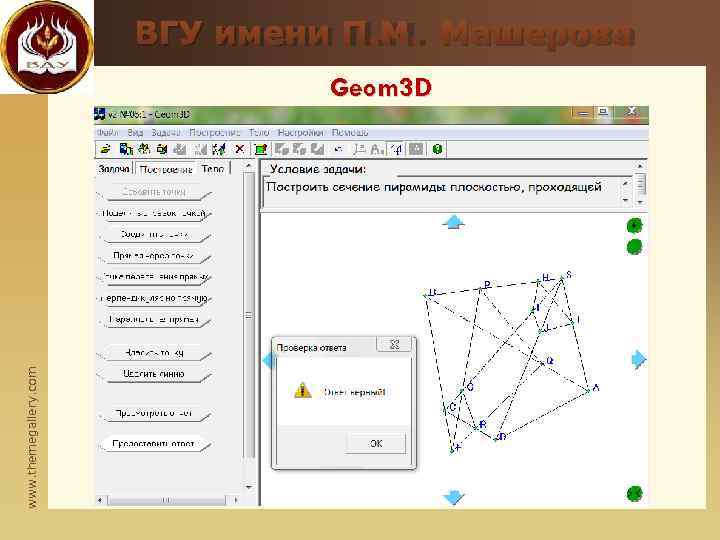Click the task condition text field
The image size is (720, 540).
coord(441,193)
